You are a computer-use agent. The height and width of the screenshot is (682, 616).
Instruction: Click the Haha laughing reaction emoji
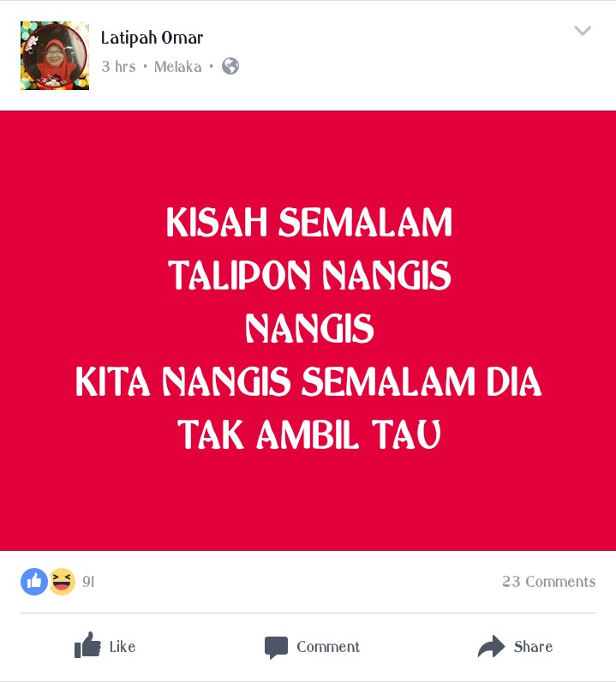point(62,582)
